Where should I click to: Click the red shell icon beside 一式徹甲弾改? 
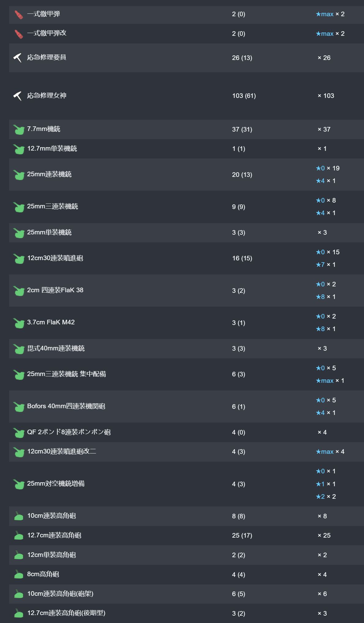pos(19,34)
